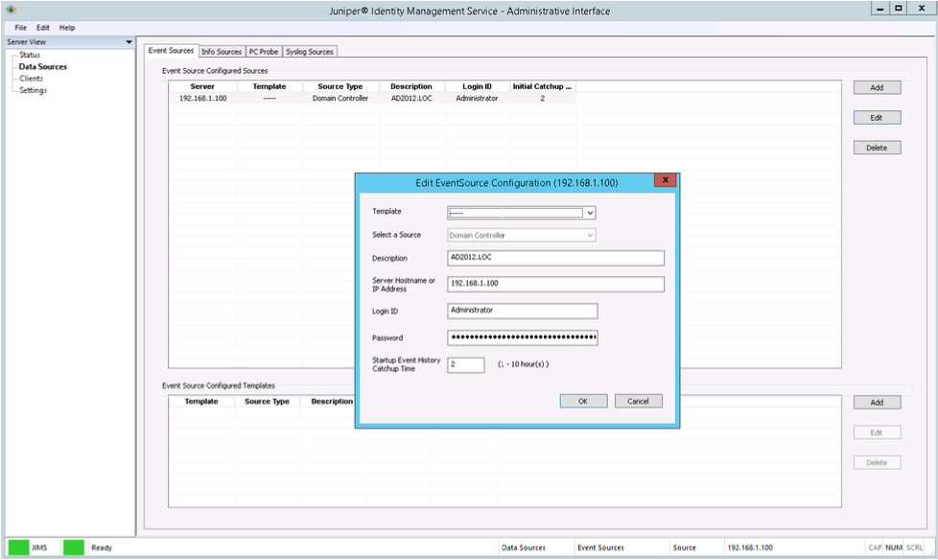This screenshot has height=560, width=938.
Task: Collapse the Server View panel arrow
Action: 129,42
